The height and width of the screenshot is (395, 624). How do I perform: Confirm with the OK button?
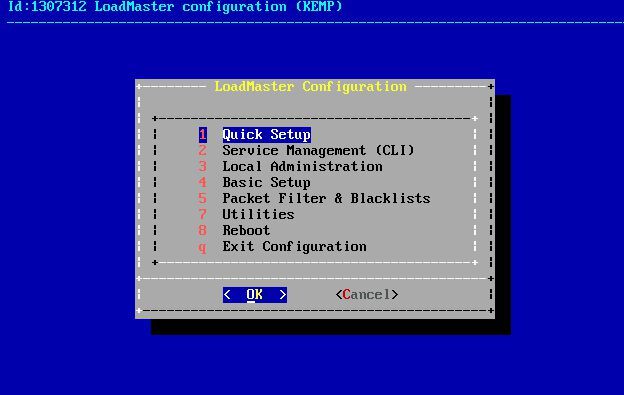[x=255, y=295]
